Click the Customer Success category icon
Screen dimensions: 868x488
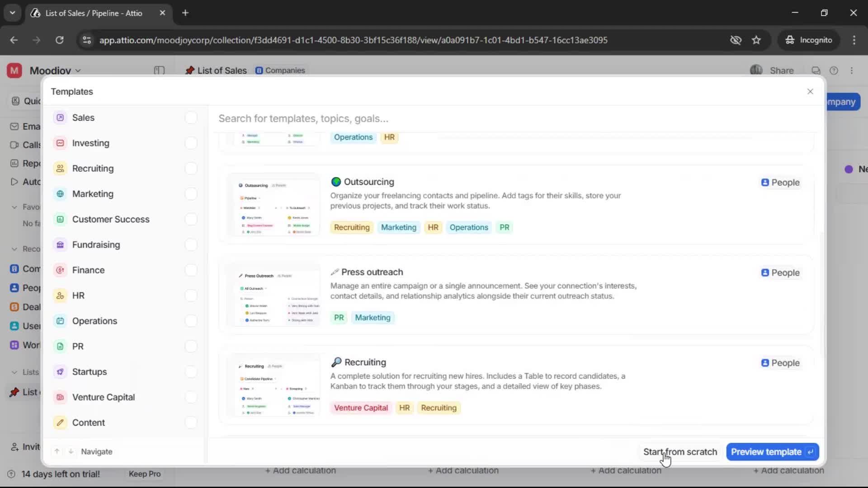click(60, 219)
